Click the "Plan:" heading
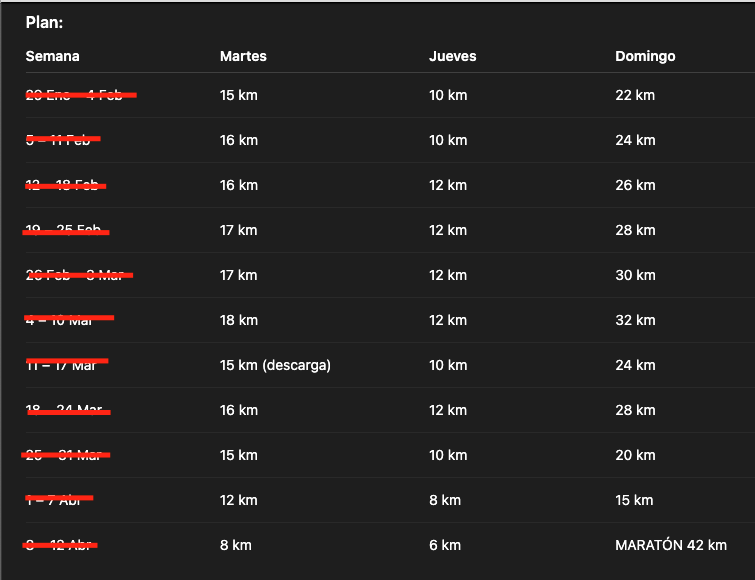Screen dimensions: 755x580 pos(46,22)
